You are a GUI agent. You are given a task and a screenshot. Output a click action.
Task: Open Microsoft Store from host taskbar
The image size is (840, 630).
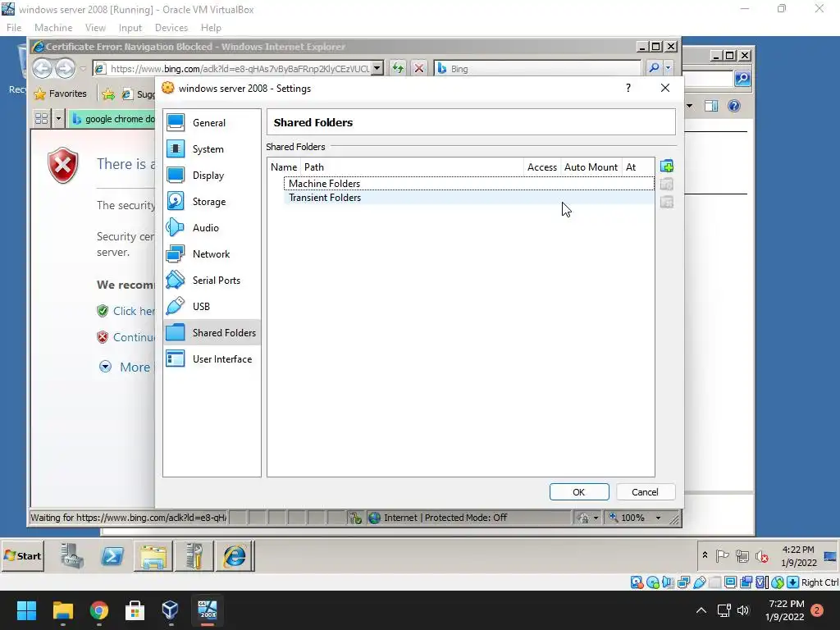(135, 610)
